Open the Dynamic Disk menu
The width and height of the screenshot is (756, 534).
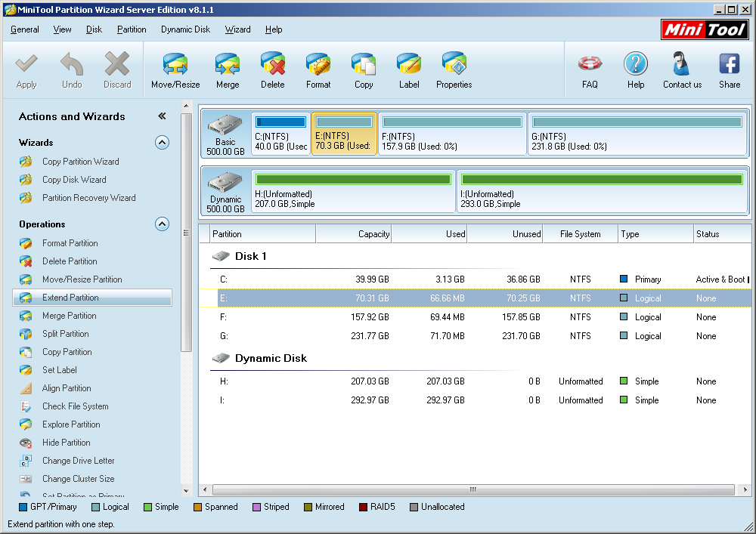185,29
